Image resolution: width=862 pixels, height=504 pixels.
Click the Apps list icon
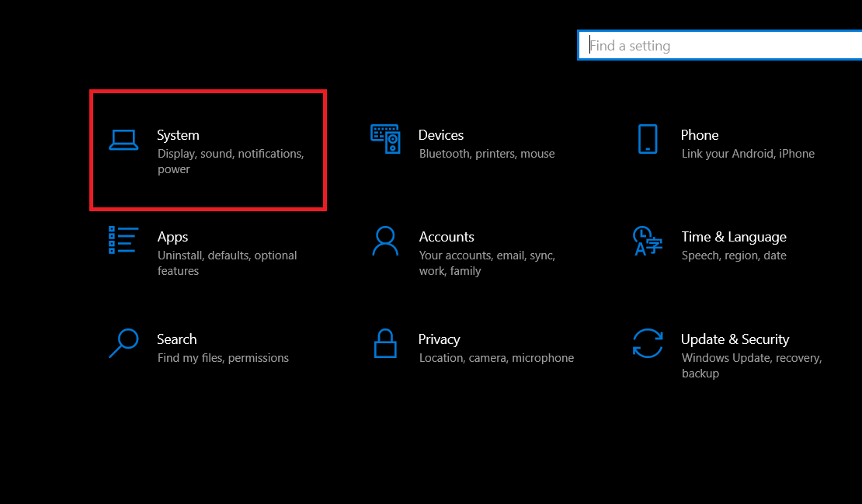tap(123, 240)
